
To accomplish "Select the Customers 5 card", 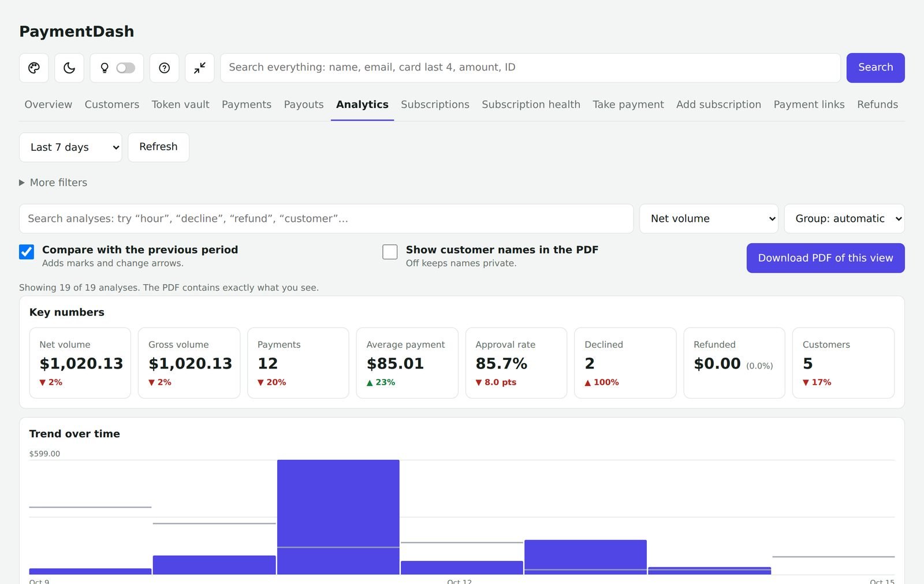I will (x=843, y=363).
